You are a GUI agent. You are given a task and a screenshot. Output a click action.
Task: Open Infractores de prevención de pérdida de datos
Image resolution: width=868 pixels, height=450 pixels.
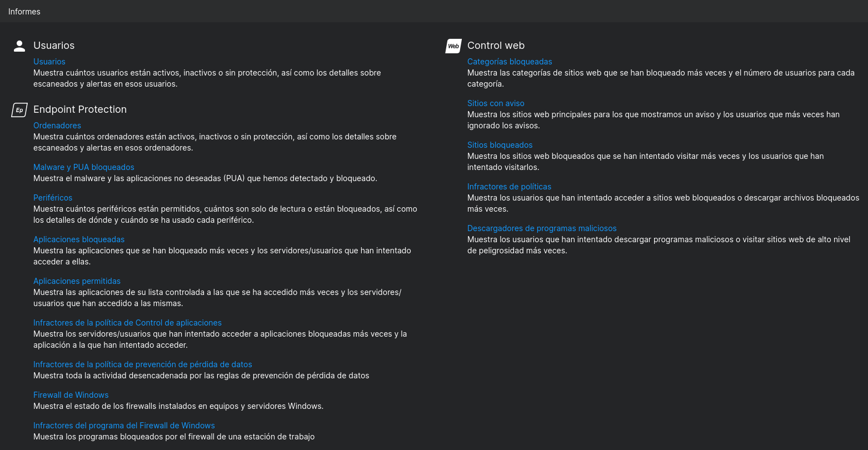(x=143, y=364)
